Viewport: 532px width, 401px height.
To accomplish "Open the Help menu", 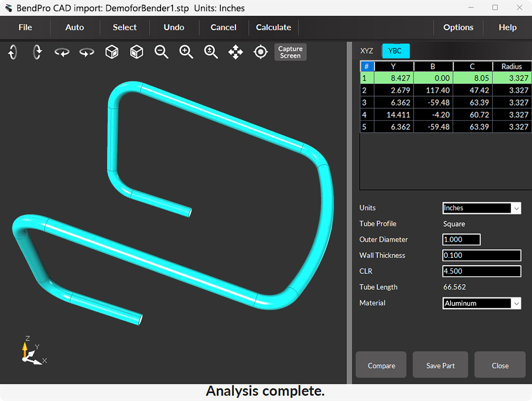I will tap(508, 27).
